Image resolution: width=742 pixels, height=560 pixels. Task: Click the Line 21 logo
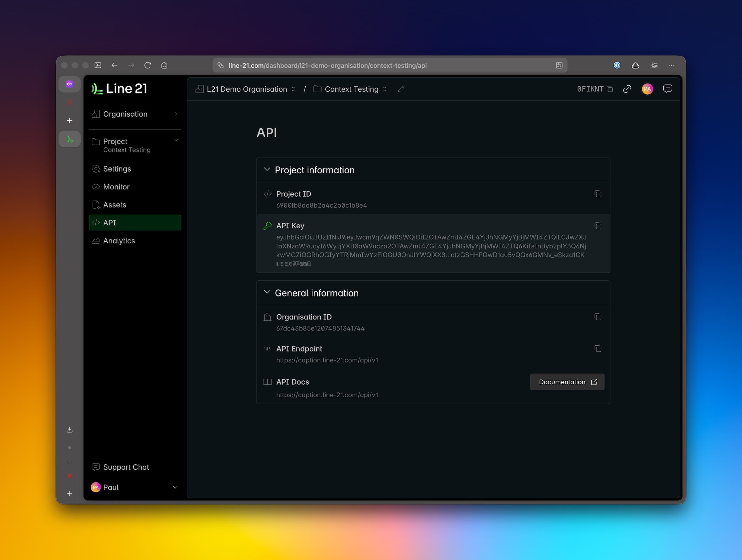pyautogui.click(x=119, y=88)
